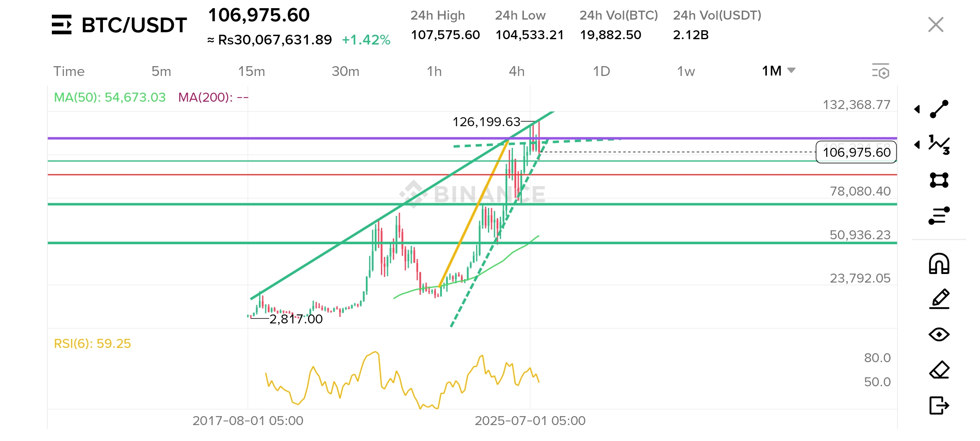Click the exit drawing mode icon

(x=939, y=405)
